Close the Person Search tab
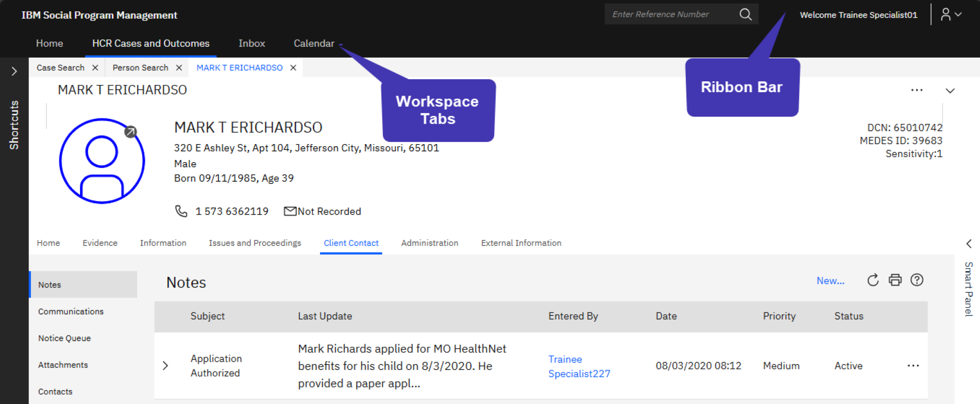980x404 pixels. coord(179,67)
